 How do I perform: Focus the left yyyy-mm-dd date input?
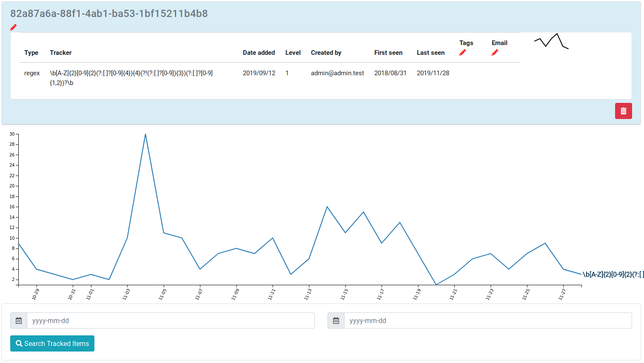[x=170, y=320]
